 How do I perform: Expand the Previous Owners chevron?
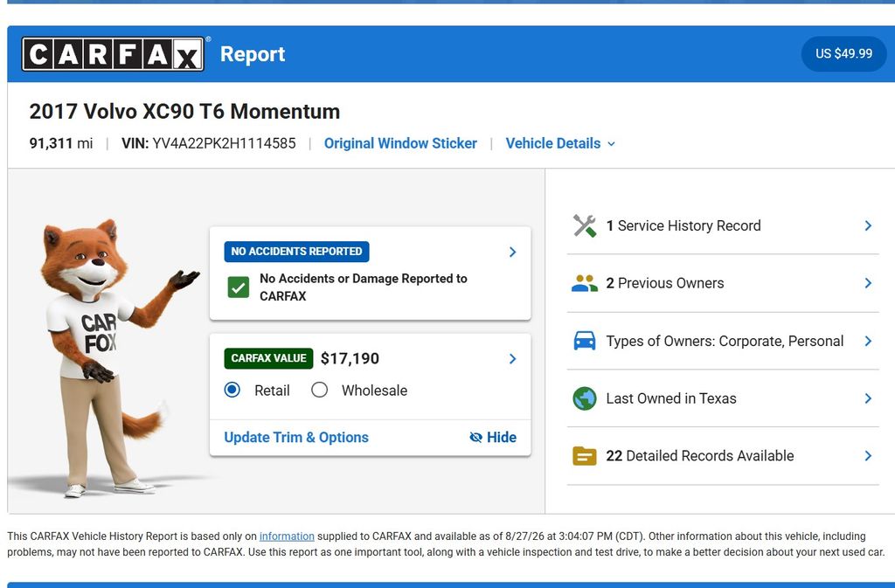point(868,283)
